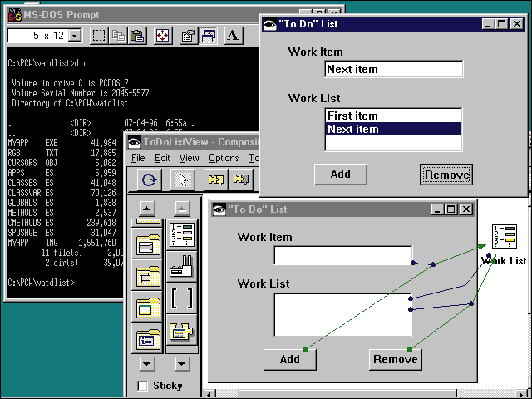Viewport: 532px width, 399px height.
Task: Click the ordered list part in palette
Action: click(x=180, y=235)
